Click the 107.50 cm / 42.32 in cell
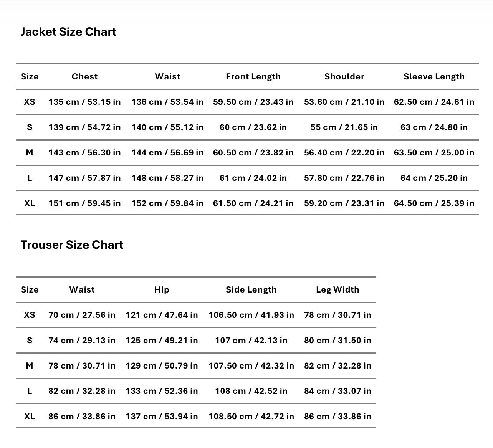 click(251, 366)
